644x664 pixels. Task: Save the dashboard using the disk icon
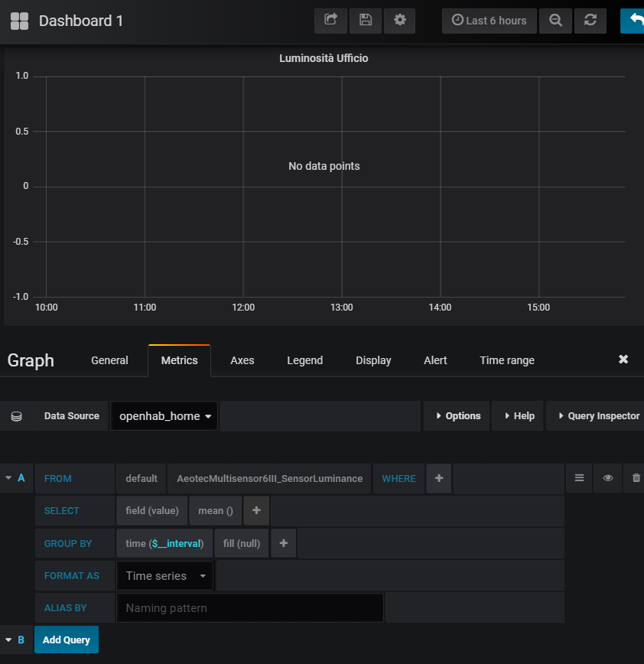[x=365, y=21]
